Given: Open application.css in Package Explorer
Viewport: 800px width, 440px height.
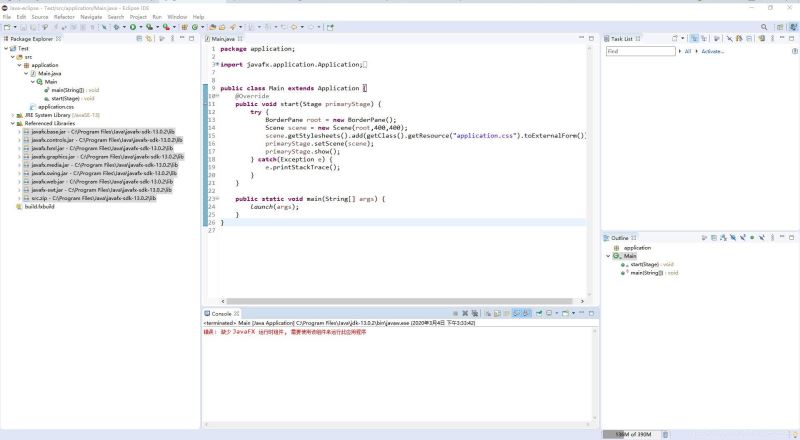Looking at the screenshot, I should point(55,107).
